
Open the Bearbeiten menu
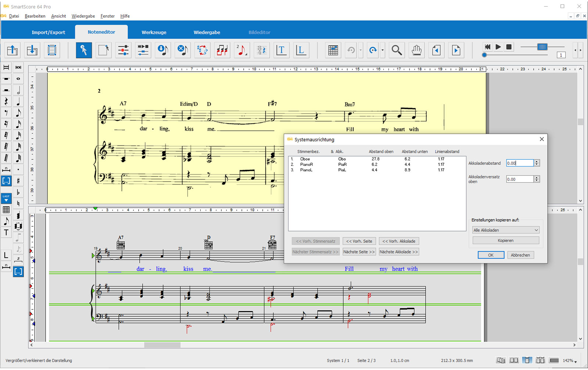coord(35,16)
